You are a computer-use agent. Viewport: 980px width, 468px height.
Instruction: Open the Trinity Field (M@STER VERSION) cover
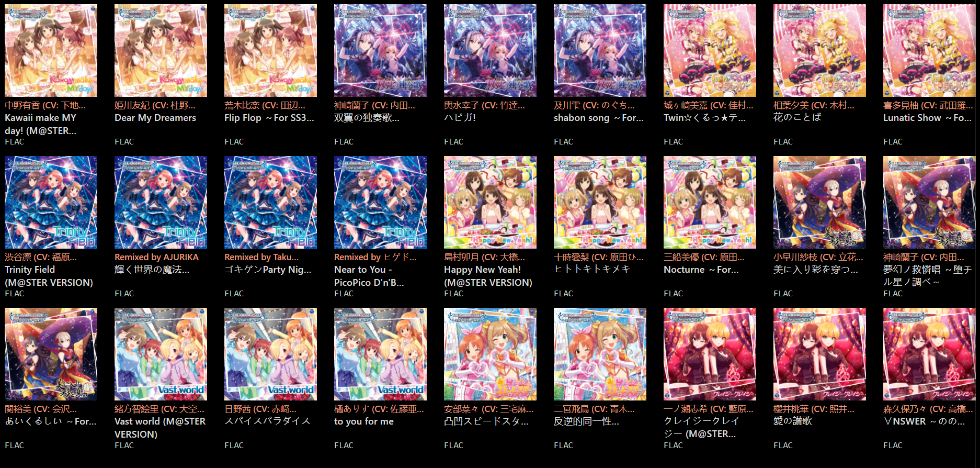point(51,202)
